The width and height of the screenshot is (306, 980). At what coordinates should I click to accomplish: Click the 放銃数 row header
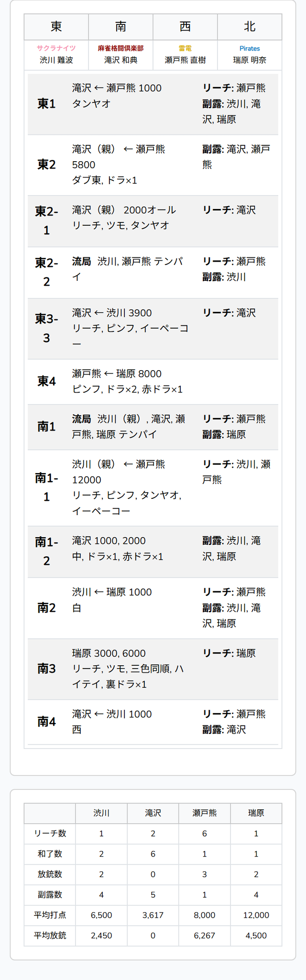pos(50,874)
